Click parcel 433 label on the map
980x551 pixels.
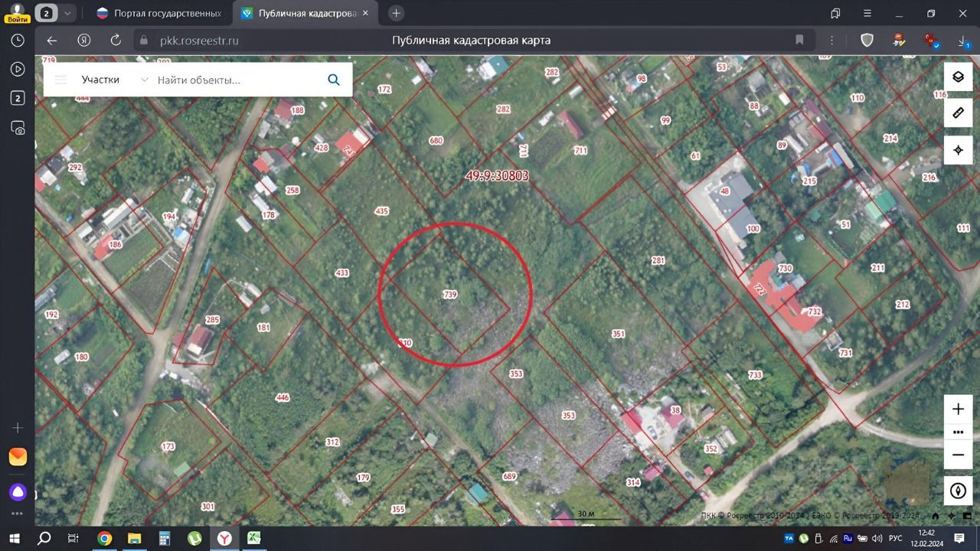tap(341, 272)
